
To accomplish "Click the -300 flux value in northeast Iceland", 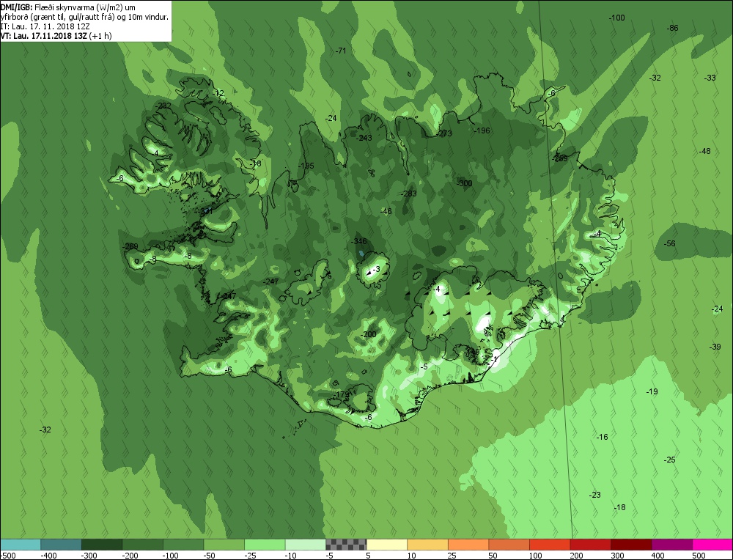I will [464, 183].
